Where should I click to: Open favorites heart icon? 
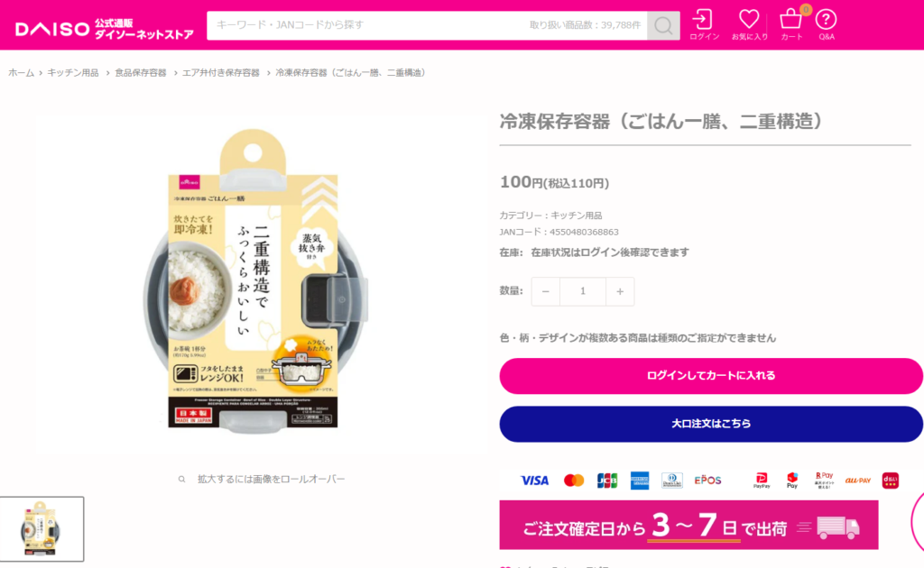tap(749, 24)
